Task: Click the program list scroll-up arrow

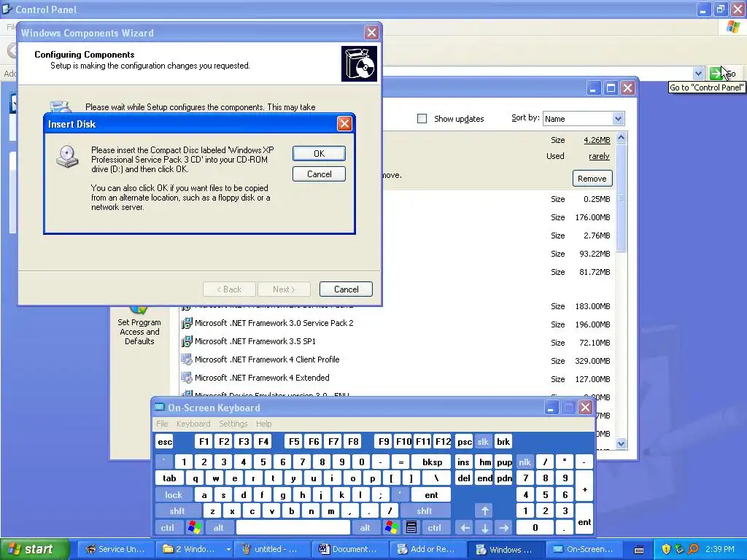Action: 621,138
